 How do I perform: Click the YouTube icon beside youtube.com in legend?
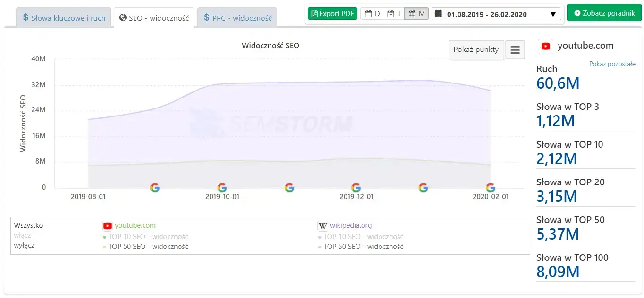(107, 226)
